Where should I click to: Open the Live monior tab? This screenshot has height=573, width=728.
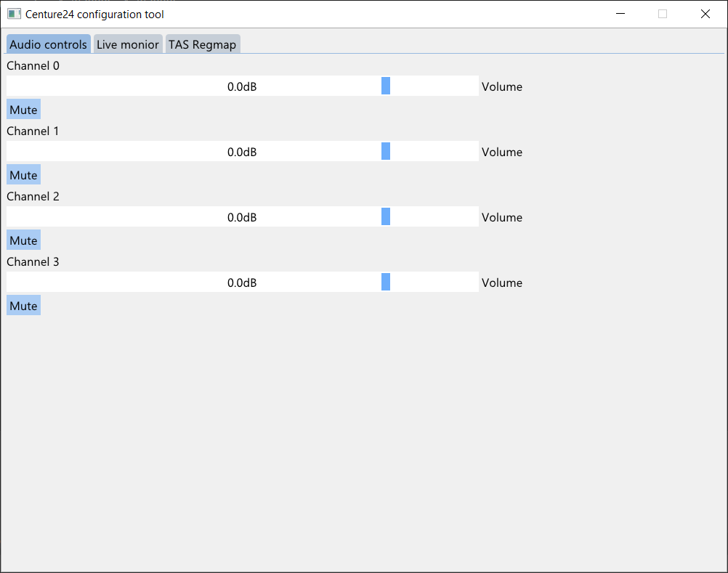(128, 44)
